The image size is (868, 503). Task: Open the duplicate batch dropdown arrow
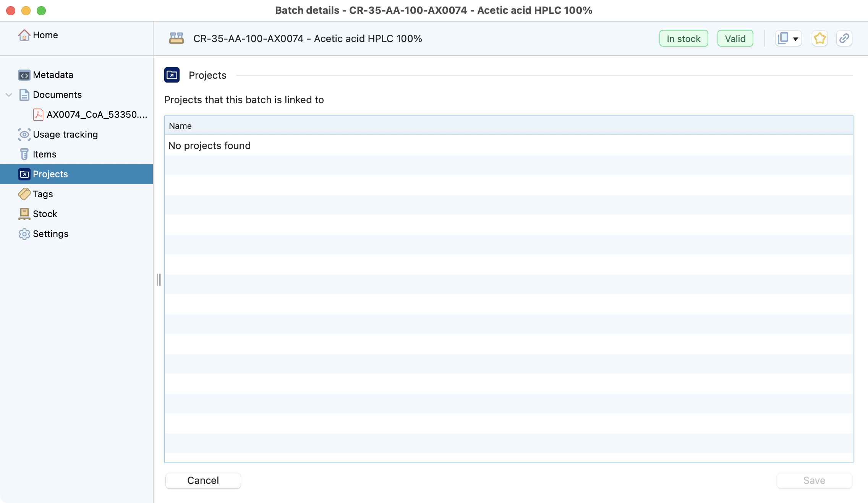[x=796, y=39]
